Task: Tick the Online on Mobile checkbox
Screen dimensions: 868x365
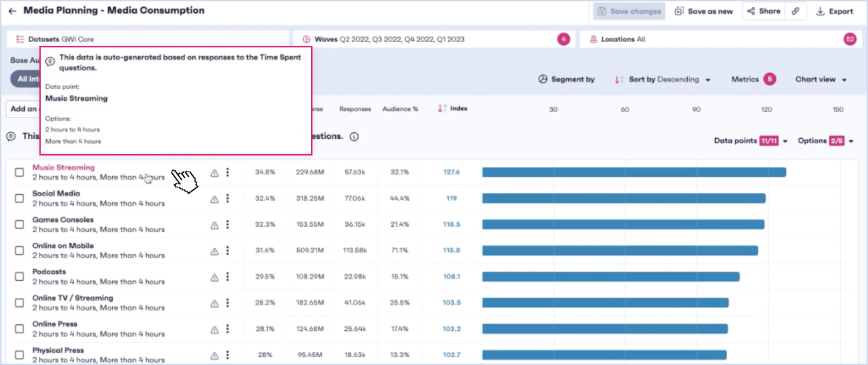Action: pos(19,250)
